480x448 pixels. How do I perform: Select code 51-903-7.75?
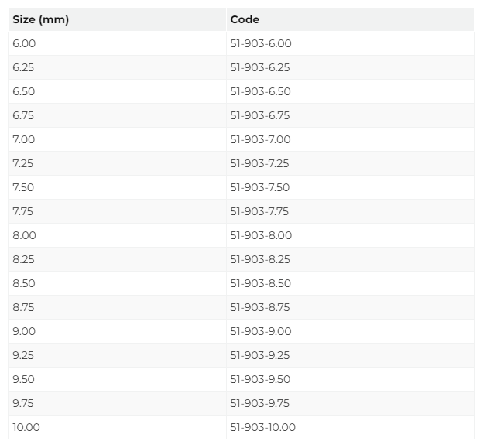point(259,211)
